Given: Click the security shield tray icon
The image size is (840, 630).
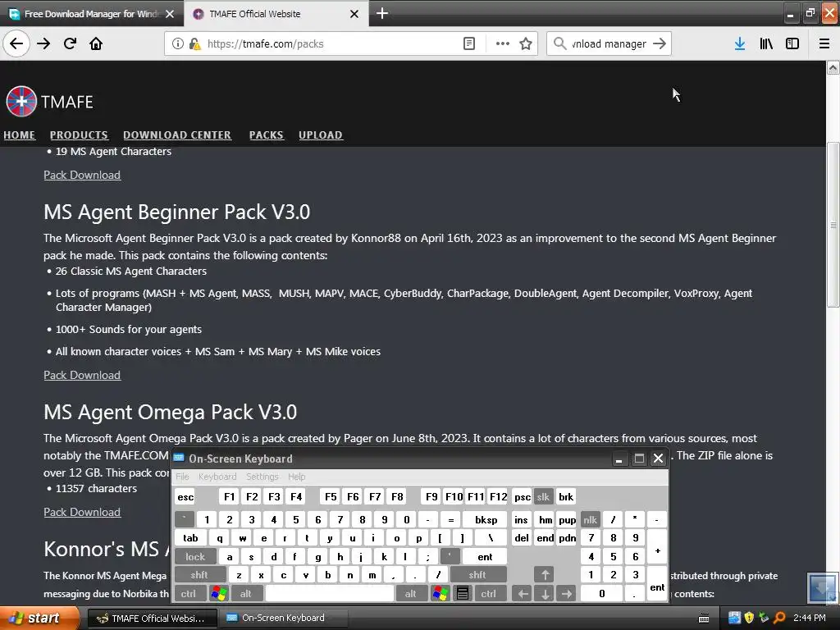Looking at the screenshot, I should (x=749, y=618).
